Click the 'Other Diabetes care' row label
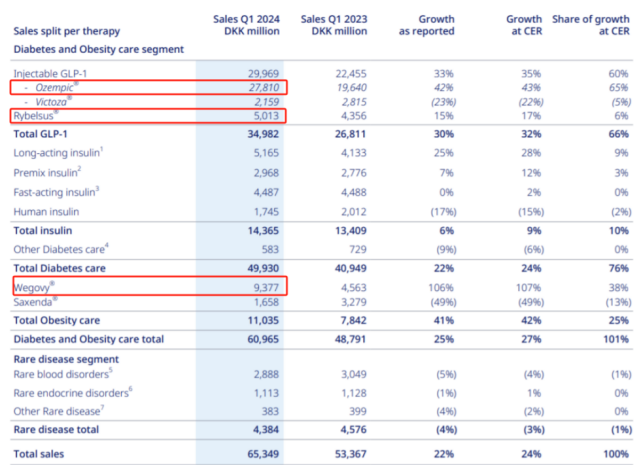 [x=61, y=249]
